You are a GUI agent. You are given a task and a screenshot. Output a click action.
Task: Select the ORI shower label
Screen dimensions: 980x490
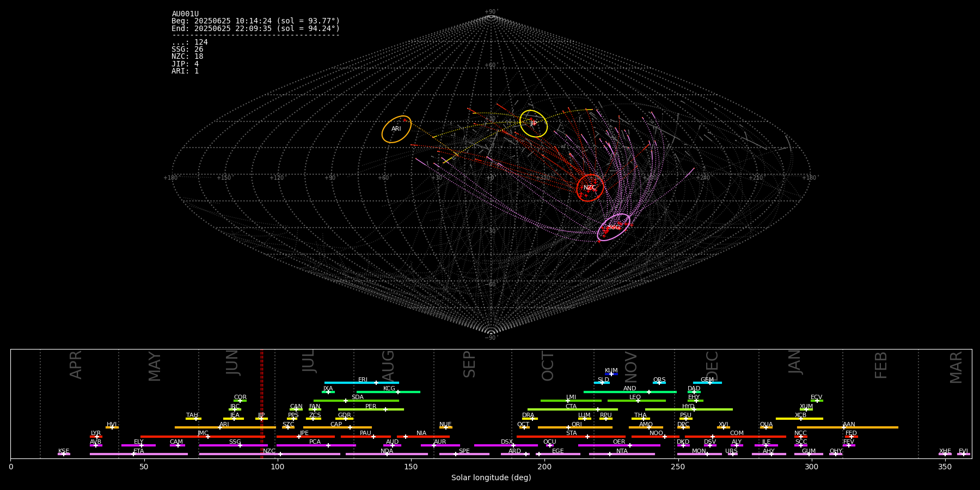pyautogui.click(x=577, y=425)
